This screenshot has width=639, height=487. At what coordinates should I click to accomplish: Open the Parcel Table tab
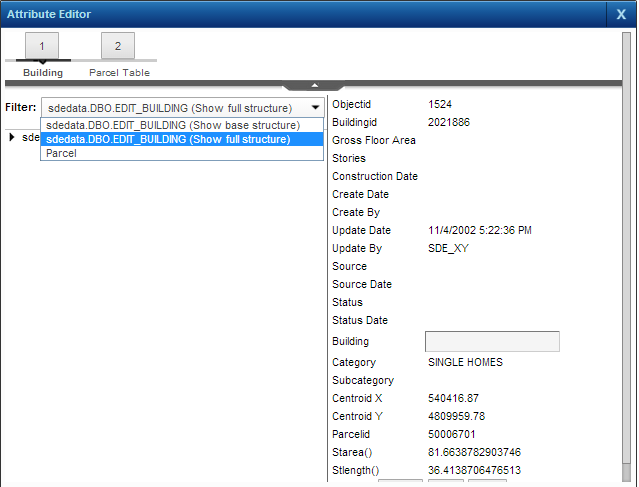pyautogui.click(x=119, y=73)
